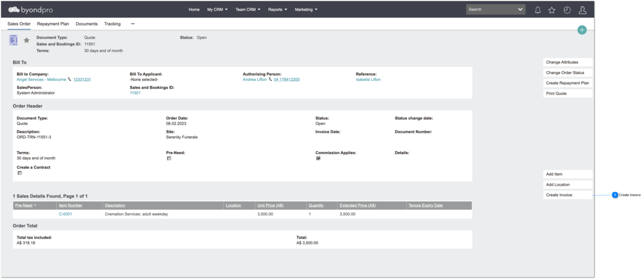
Task: Switch to the Tracking tab
Action: (112, 24)
